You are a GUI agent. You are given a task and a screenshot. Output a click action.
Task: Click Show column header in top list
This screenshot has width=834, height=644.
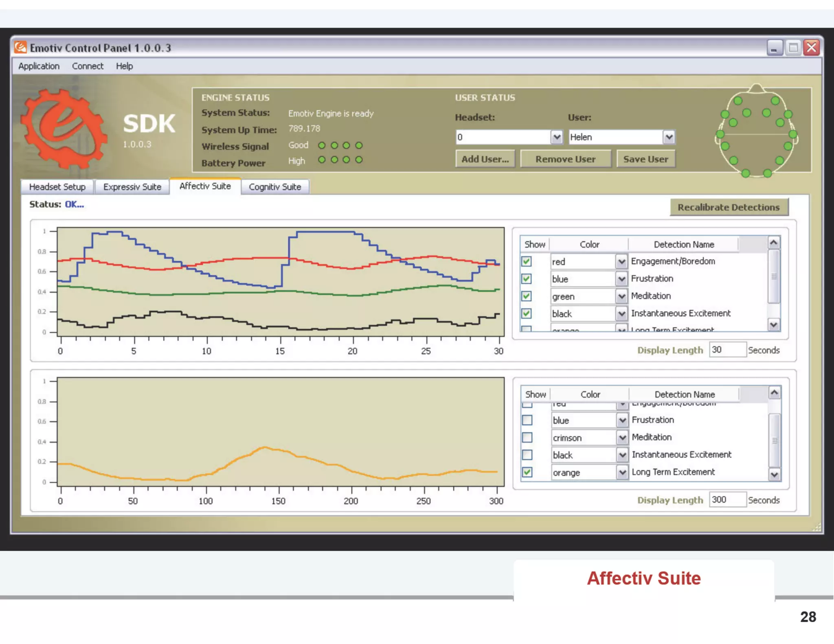535,244
